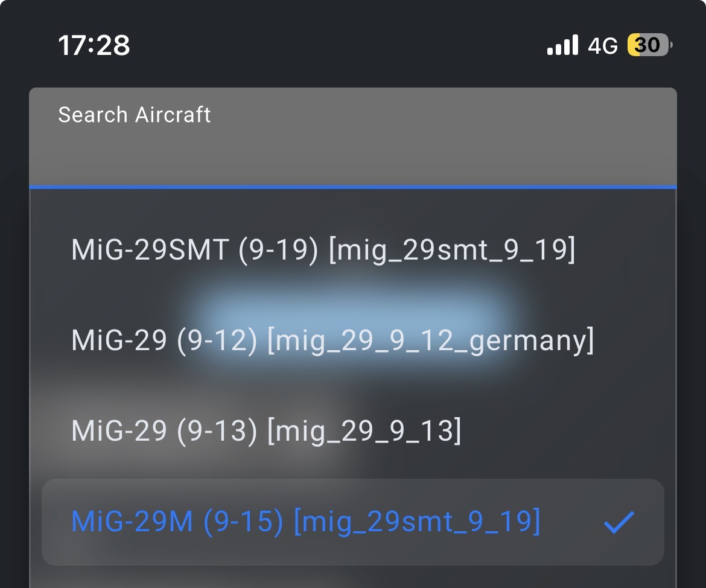Click the MiG-29SMT (9-19) name text
The image size is (706, 588).
tap(194, 250)
